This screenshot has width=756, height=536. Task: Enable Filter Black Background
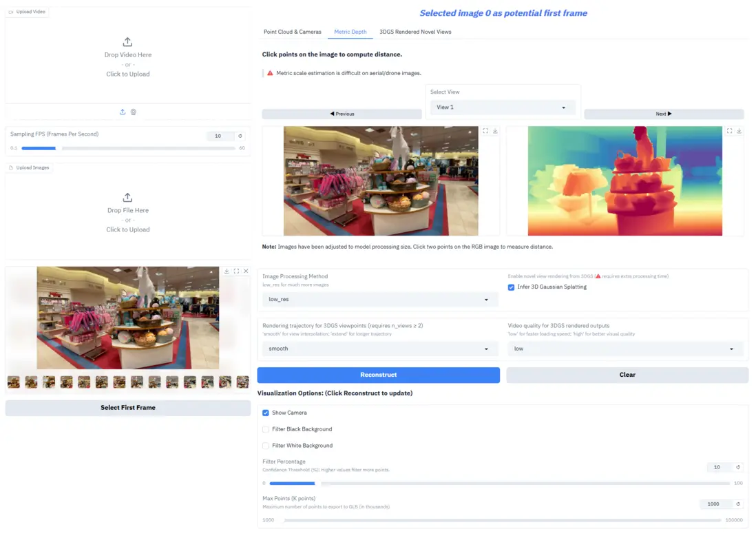pos(266,429)
